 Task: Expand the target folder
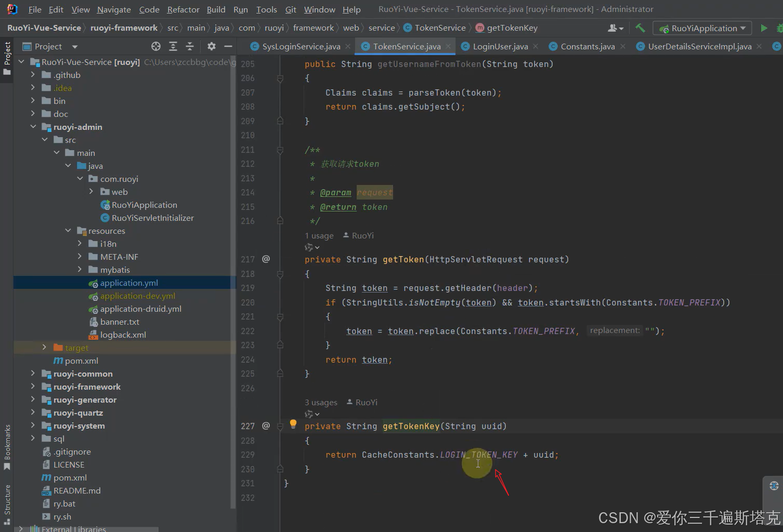coord(45,348)
